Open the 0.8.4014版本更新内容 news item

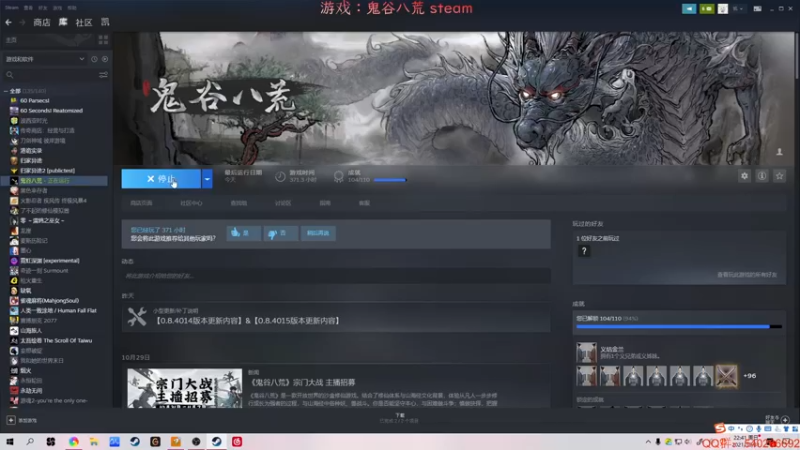tap(247, 321)
